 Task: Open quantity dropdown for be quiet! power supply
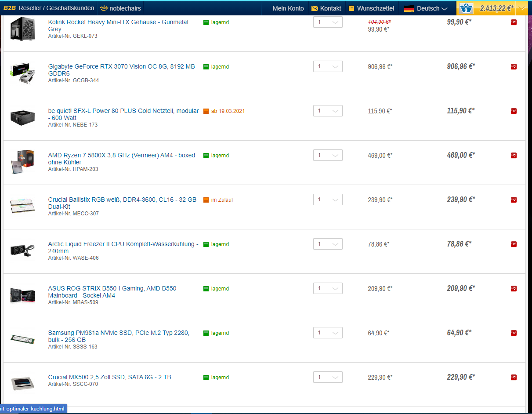328,111
